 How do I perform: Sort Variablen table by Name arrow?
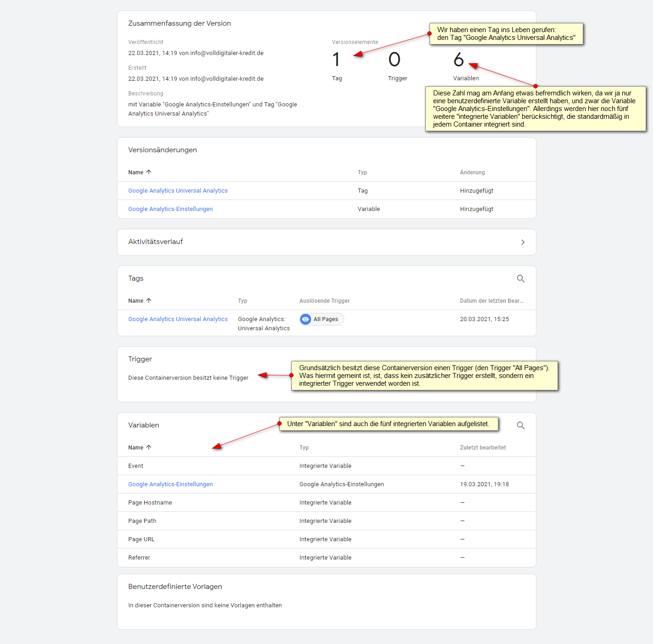149,448
